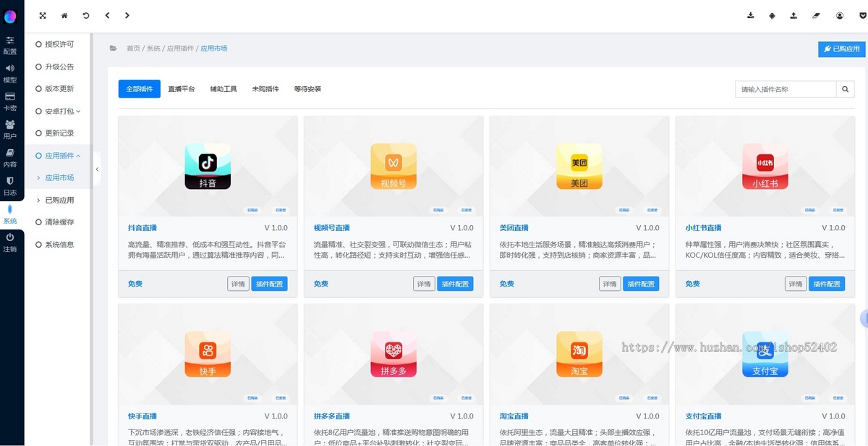Click the download icon in top-right toolbar
868x446 pixels.
tap(751, 15)
